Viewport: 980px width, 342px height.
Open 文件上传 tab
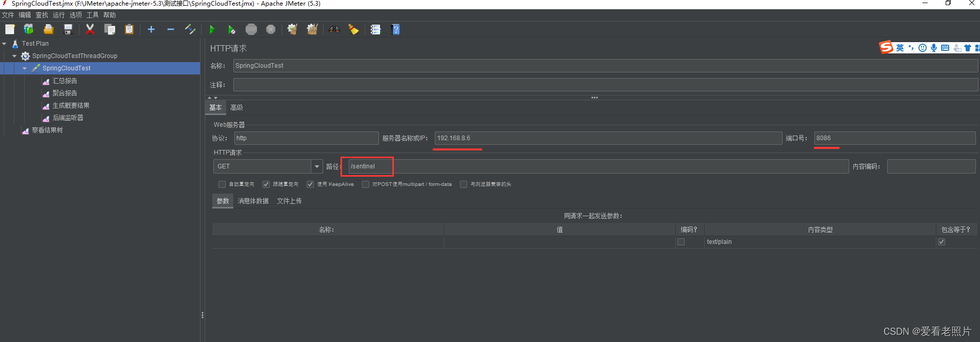(289, 201)
